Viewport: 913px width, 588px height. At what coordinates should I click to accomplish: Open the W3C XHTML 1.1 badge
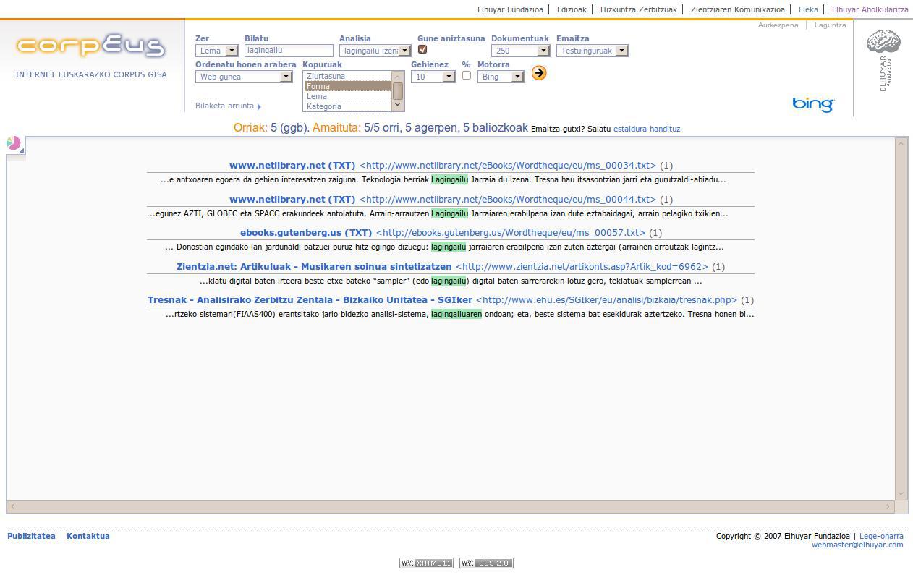(426, 563)
